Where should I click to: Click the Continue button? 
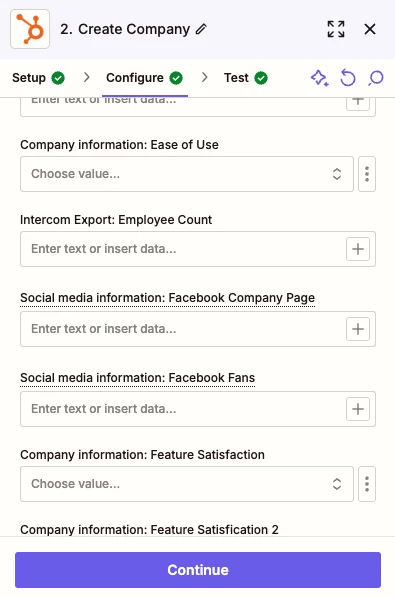click(198, 570)
